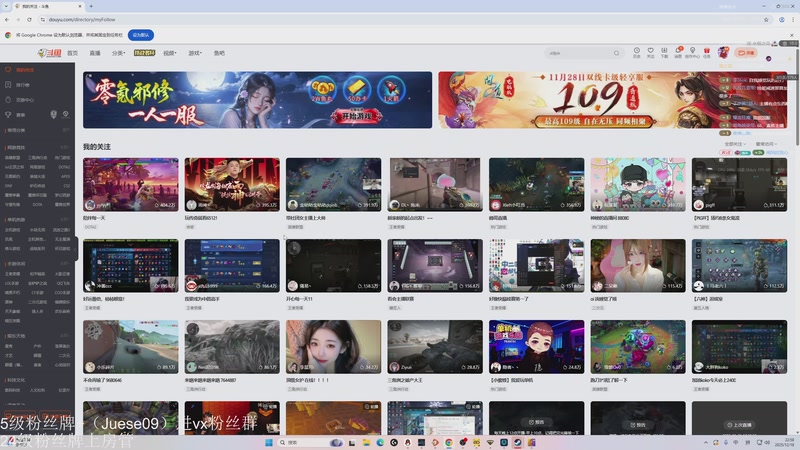
Task: Open the 鱼吧 nav item
Action: coord(219,53)
